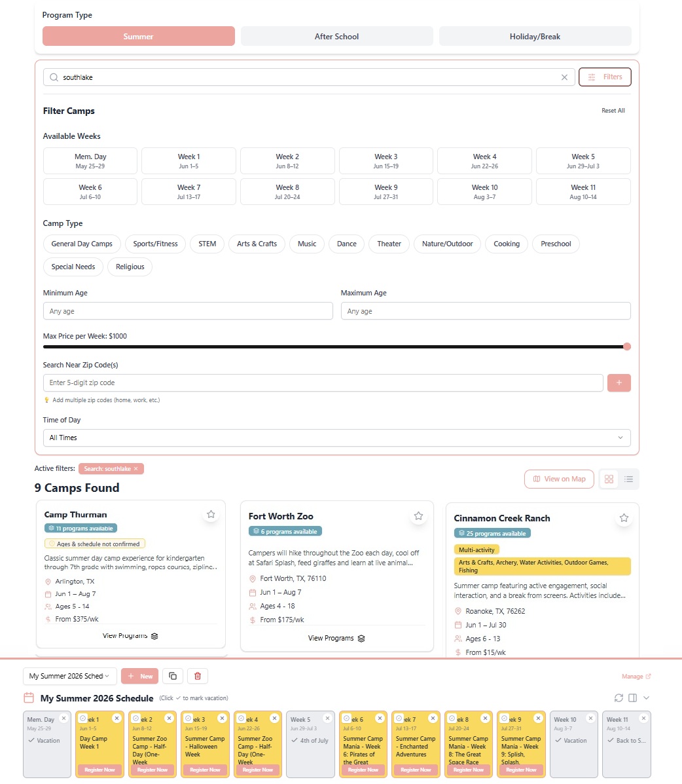Image resolution: width=682 pixels, height=784 pixels.
Task: Toggle the Nature/Outdoor camp type chip
Action: click(447, 244)
